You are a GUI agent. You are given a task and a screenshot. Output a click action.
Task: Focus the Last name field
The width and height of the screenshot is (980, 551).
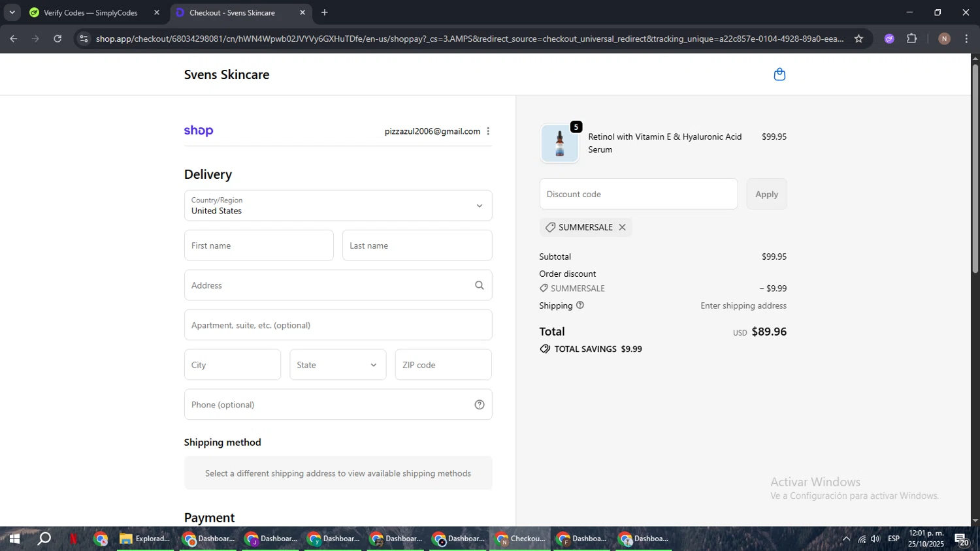pos(417,245)
